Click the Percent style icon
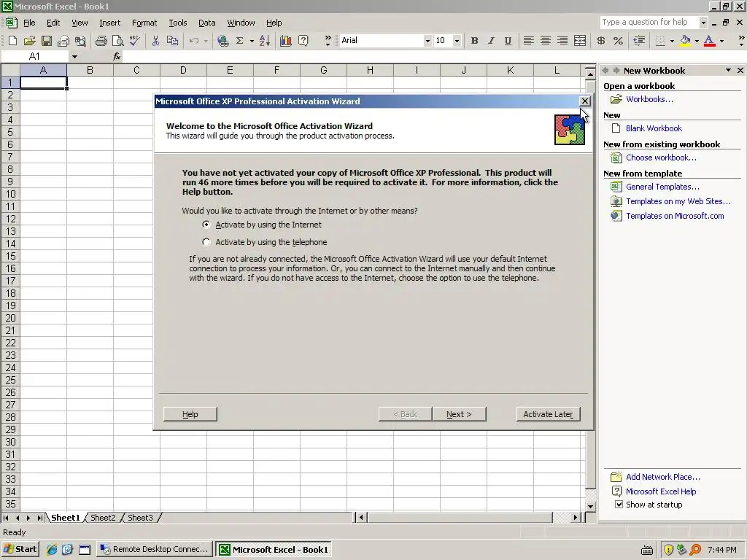Viewport: 747px width, 560px height. [618, 41]
